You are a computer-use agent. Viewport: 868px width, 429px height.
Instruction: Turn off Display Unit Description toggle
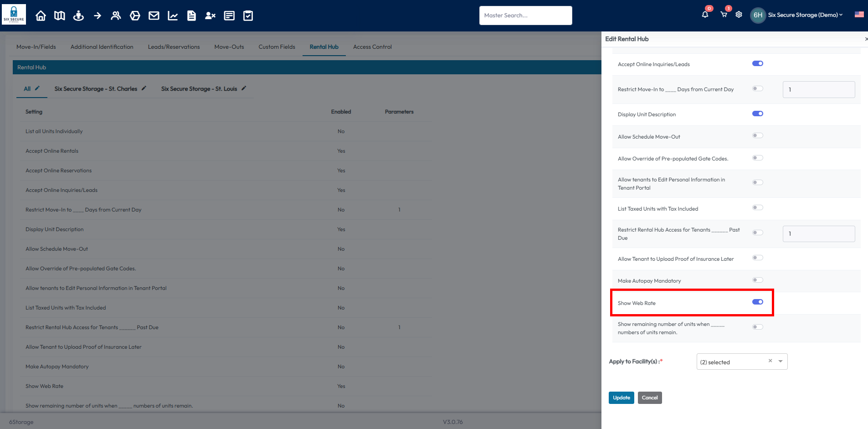(757, 114)
